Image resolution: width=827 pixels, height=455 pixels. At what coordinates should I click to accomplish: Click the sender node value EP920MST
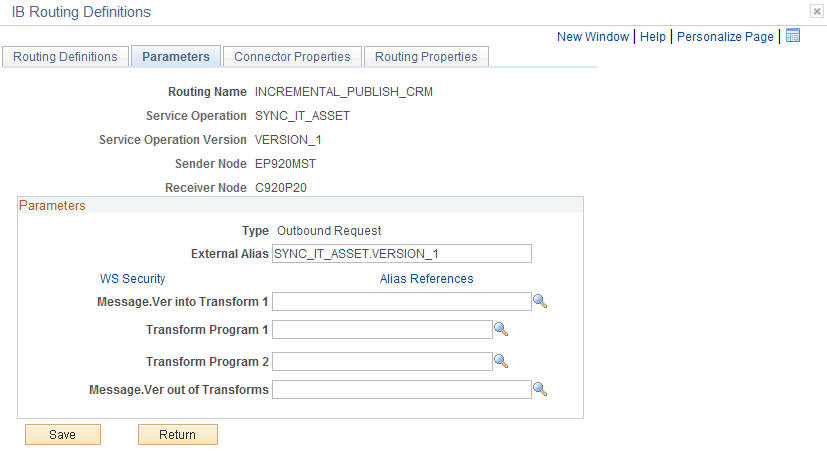[285, 163]
